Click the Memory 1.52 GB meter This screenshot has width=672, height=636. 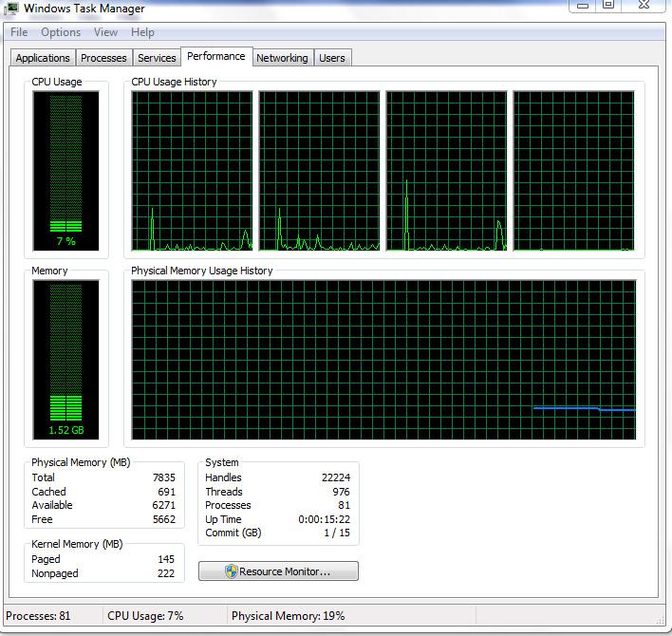[66, 360]
